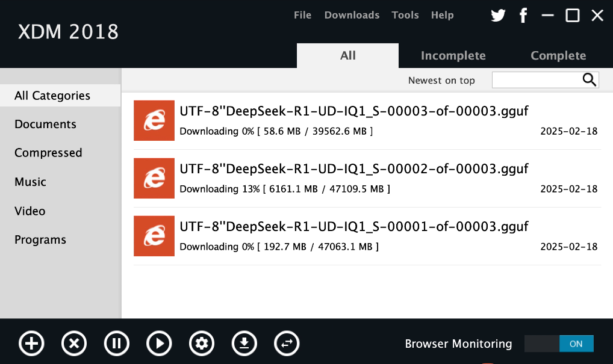Resume the download with the play icon
This screenshot has height=364, width=613.
(159, 344)
